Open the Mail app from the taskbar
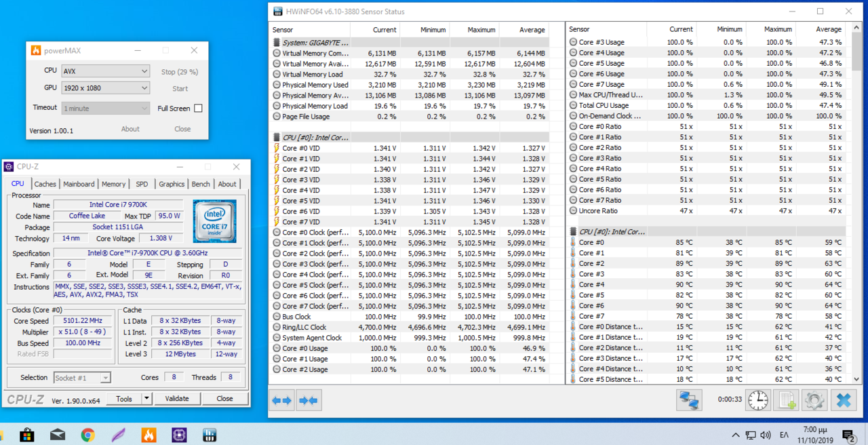 tap(58, 435)
